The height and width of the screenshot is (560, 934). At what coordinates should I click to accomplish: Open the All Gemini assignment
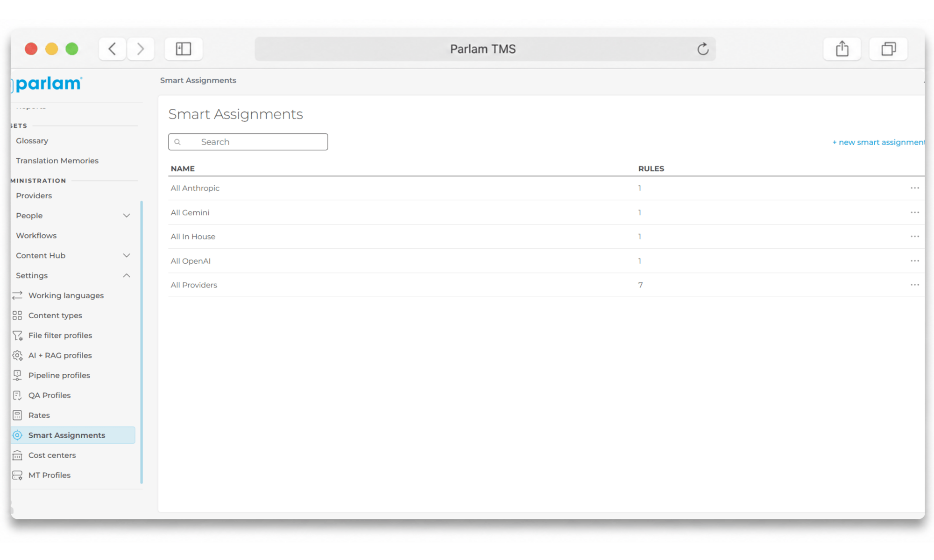(190, 212)
